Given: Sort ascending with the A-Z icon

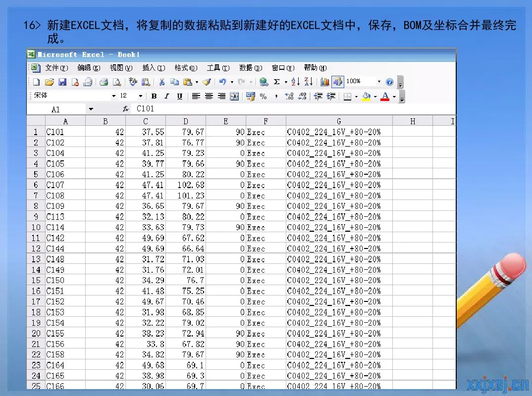Looking at the screenshot, I should tap(296, 82).
